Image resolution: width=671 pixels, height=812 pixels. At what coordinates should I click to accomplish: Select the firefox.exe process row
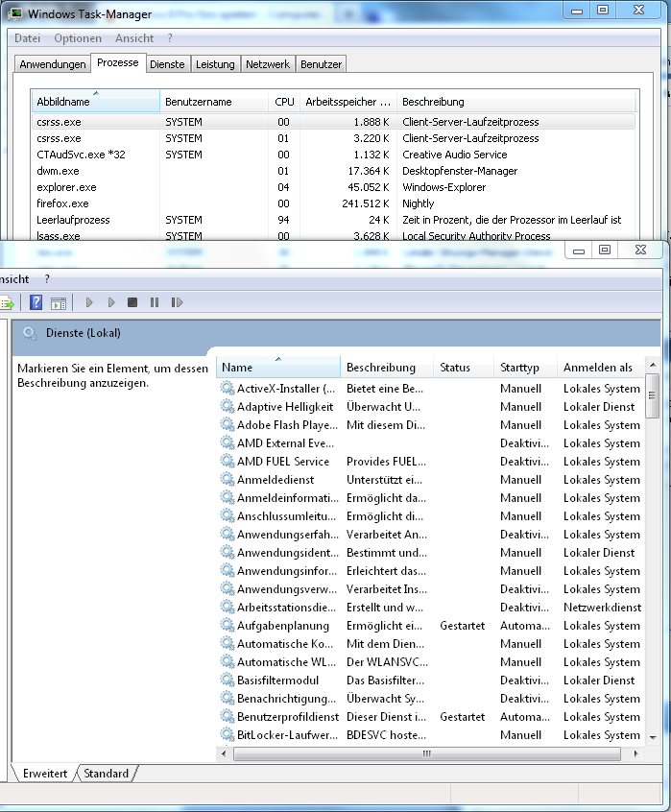pos(332,203)
